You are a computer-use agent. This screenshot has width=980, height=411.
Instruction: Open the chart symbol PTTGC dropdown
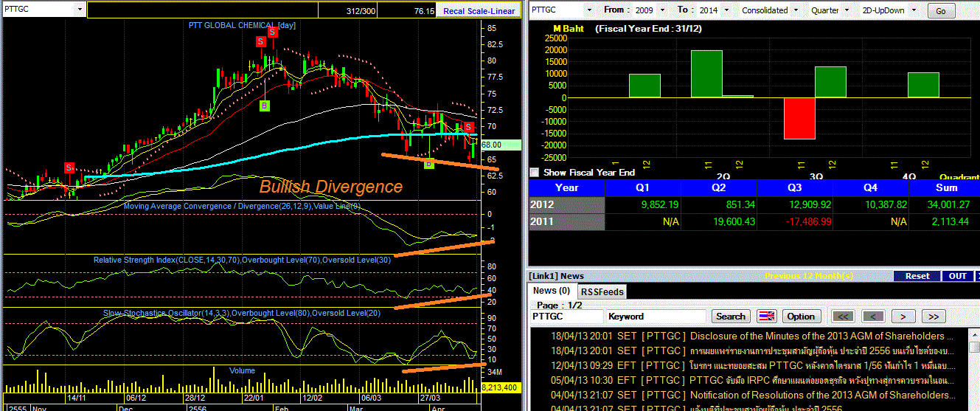[80, 10]
